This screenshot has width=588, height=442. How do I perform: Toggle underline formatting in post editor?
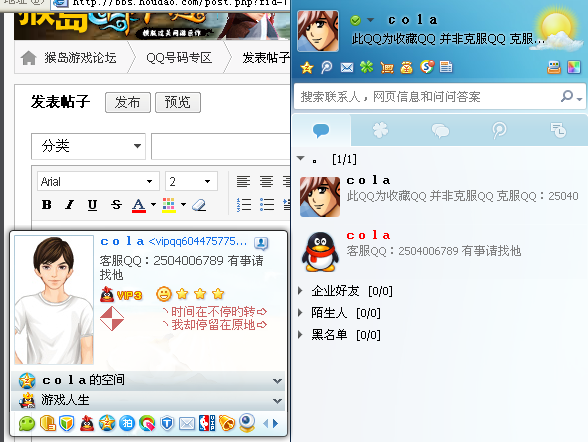click(92, 205)
